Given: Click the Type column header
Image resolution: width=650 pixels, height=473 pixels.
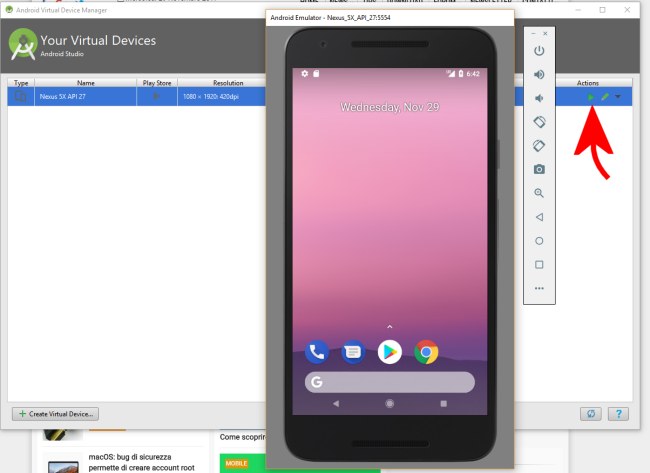Looking at the screenshot, I should tap(21, 83).
